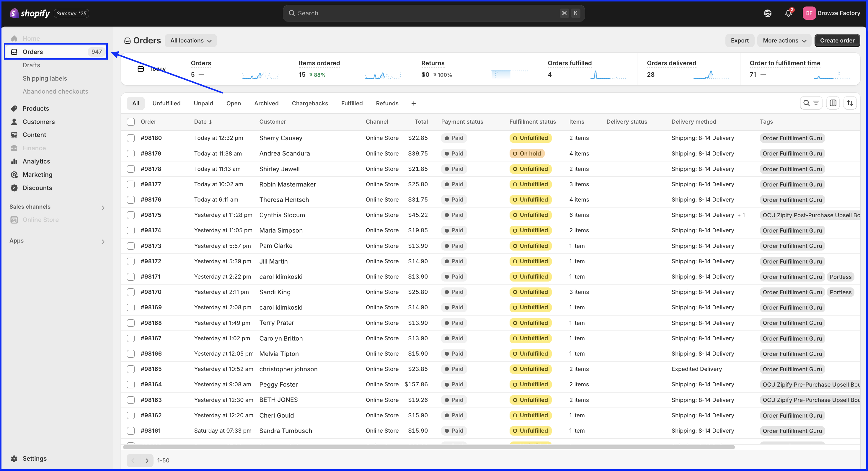The width and height of the screenshot is (868, 471).
Task: Click the Expedited Delivery cell
Action: pos(696,369)
